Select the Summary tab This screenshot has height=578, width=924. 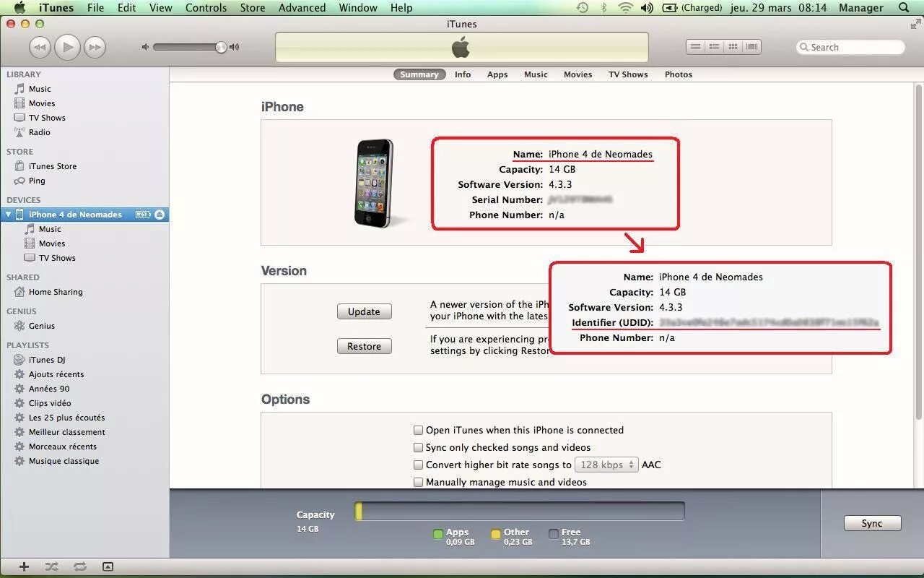click(419, 74)
